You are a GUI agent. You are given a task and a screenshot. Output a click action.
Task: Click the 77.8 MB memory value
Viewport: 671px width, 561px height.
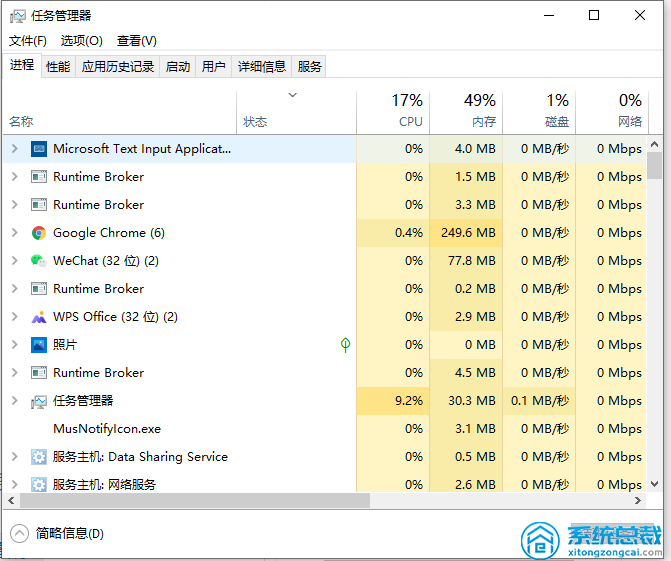472,261
